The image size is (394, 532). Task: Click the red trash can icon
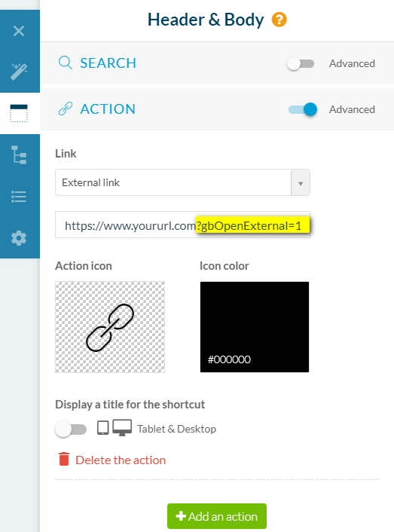(64, 459)
